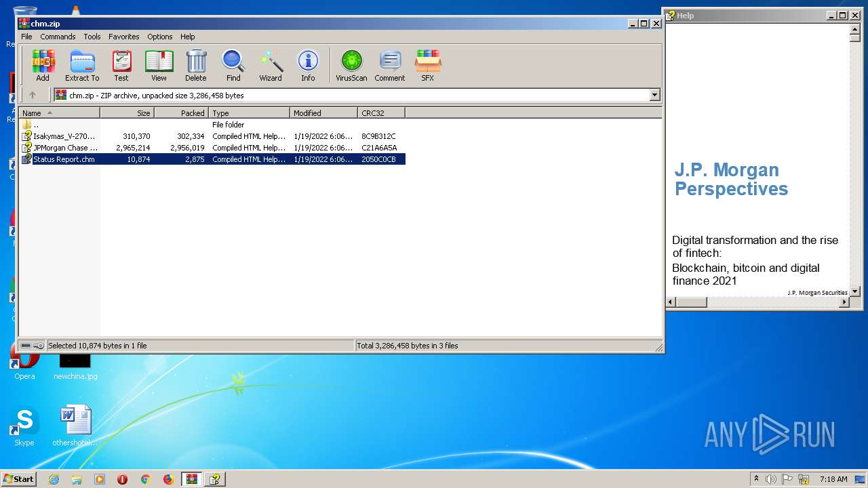Expand the archive path dropdown
This screenshot has width=868, height=488.
point(655,96)
